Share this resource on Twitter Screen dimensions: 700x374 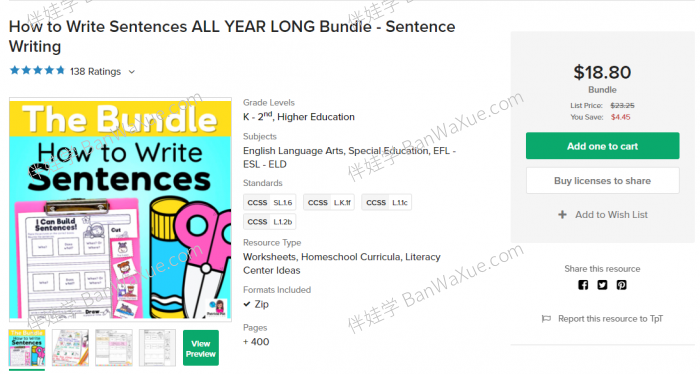pos(602,285)
